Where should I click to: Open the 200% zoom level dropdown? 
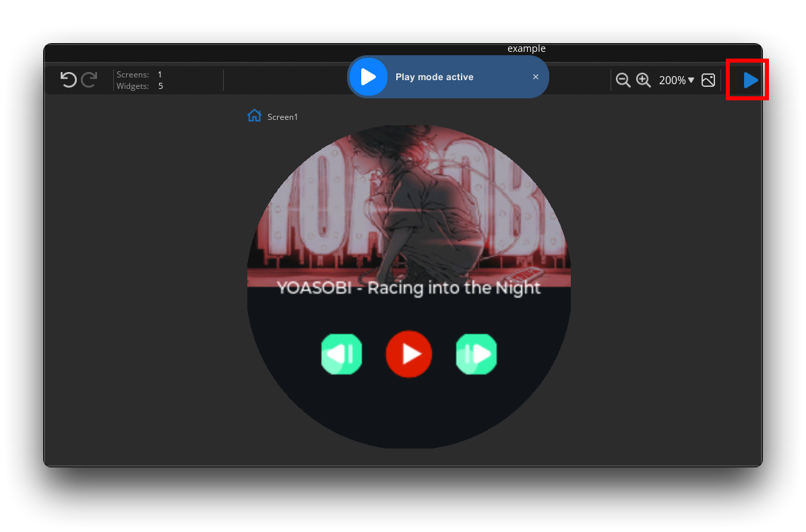677,80
